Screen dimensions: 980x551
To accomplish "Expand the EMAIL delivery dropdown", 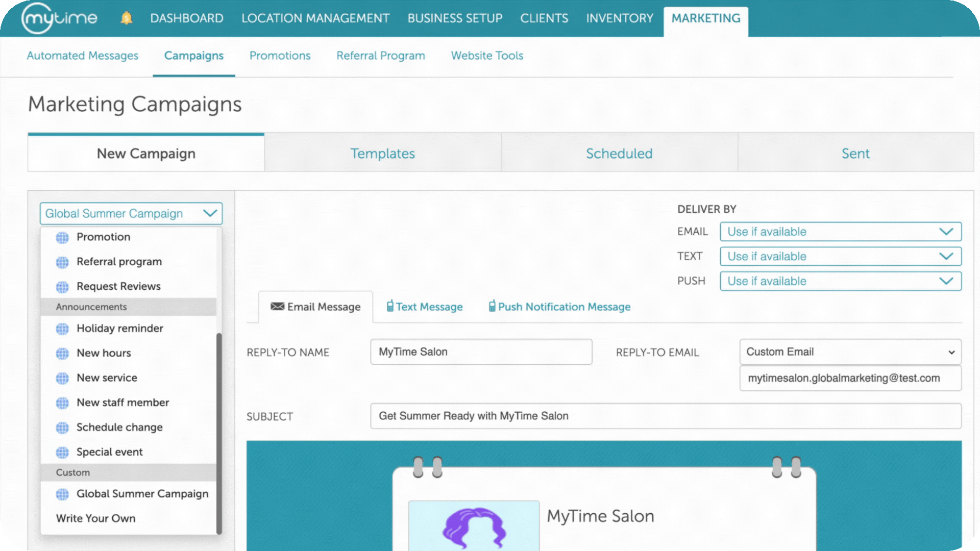I will point(841,232).
